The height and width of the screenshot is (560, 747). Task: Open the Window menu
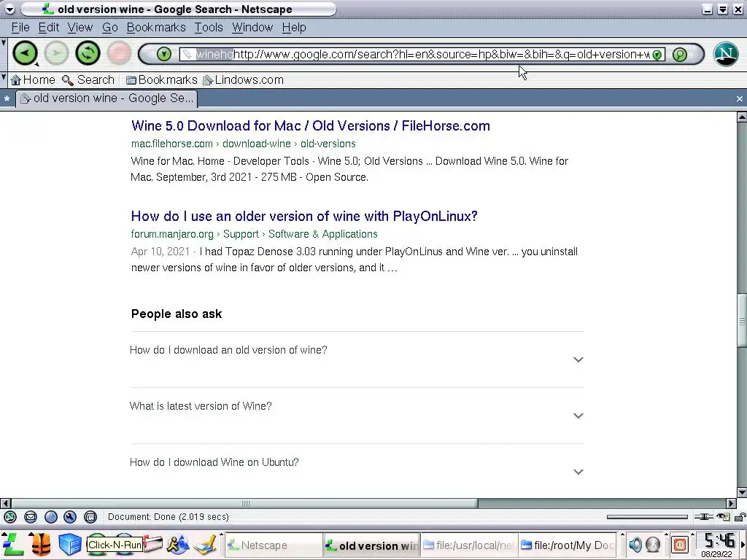[x=252, y=28]
